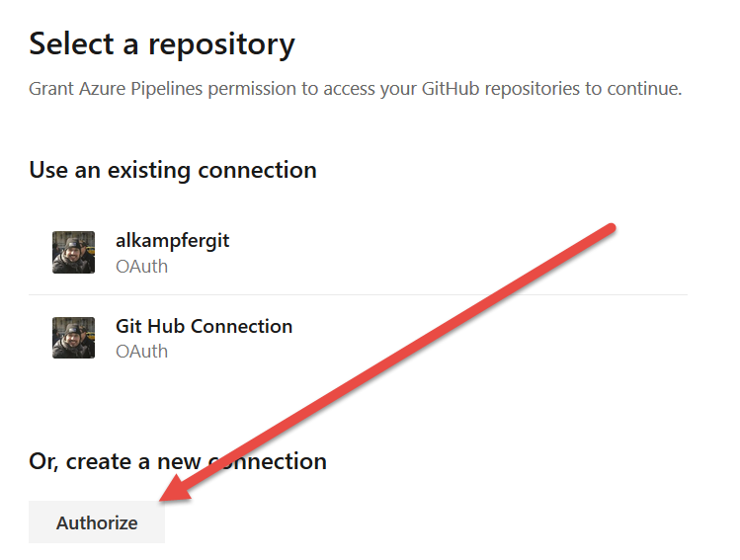Click the Select a repository heading

[162, 43]
